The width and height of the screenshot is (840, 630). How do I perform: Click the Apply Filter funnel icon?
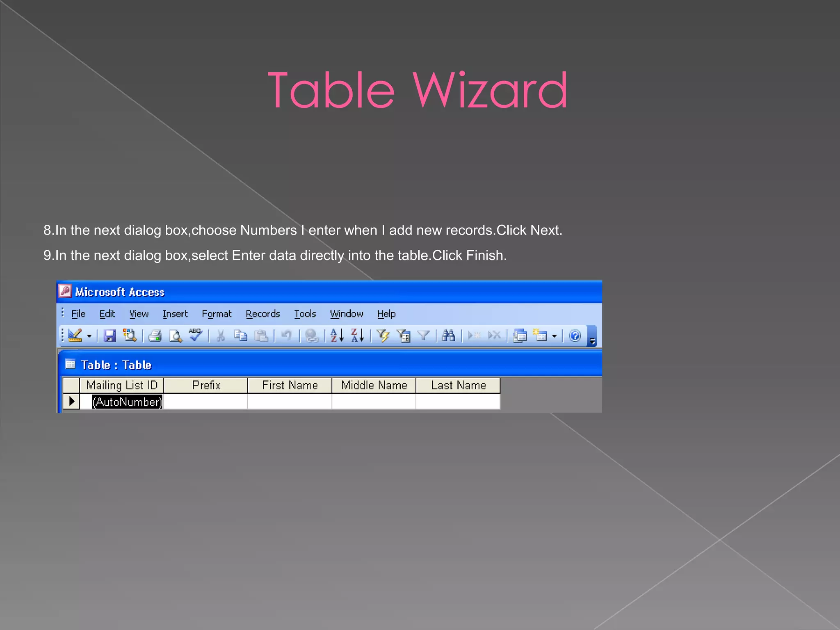[x=423, y=336]
